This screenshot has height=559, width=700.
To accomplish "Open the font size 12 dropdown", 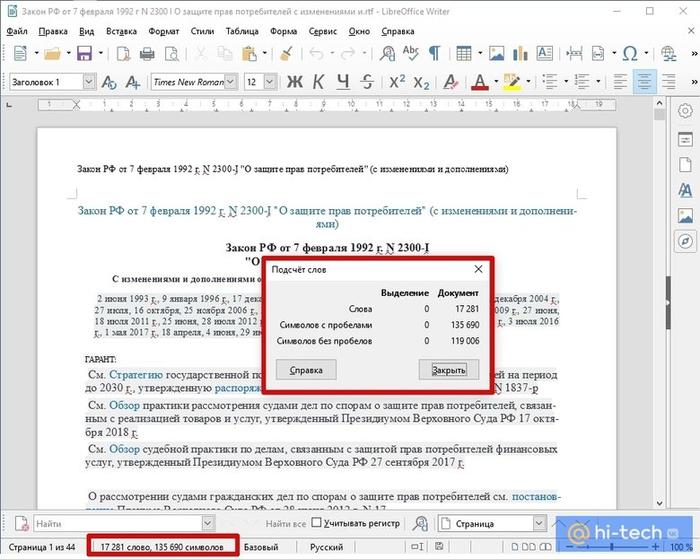I will tap(267, 82).
